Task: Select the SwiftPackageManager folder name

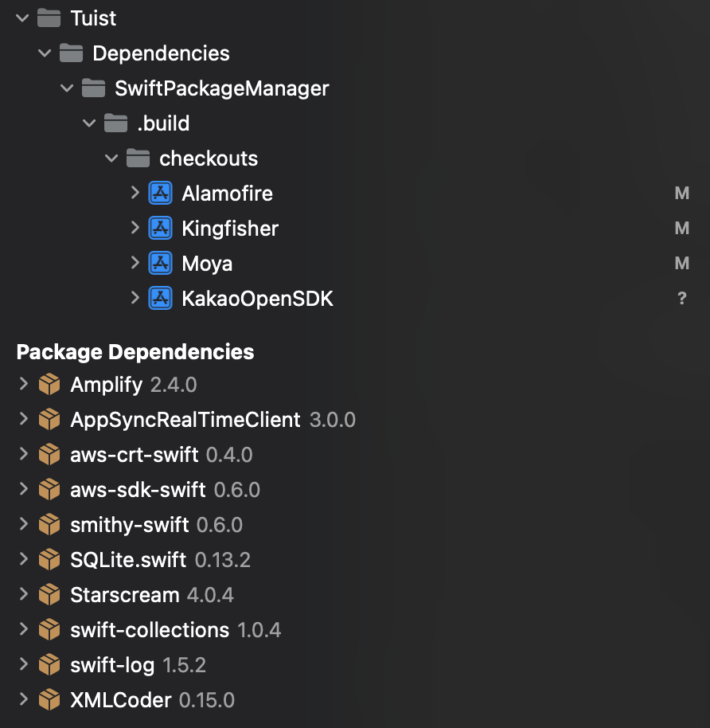Action: tap(222, 88)
